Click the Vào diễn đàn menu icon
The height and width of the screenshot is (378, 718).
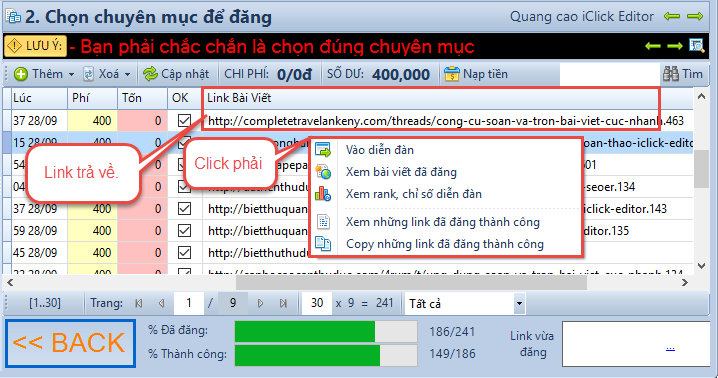pyautogui.click(x=323, y=150)
